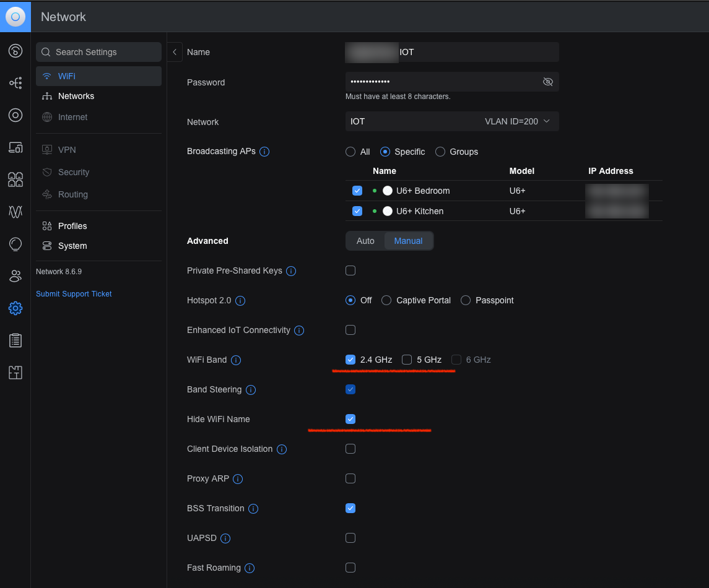709x588 pixels.
Task: Focus the Search Settings field
Action: (98, 52)
